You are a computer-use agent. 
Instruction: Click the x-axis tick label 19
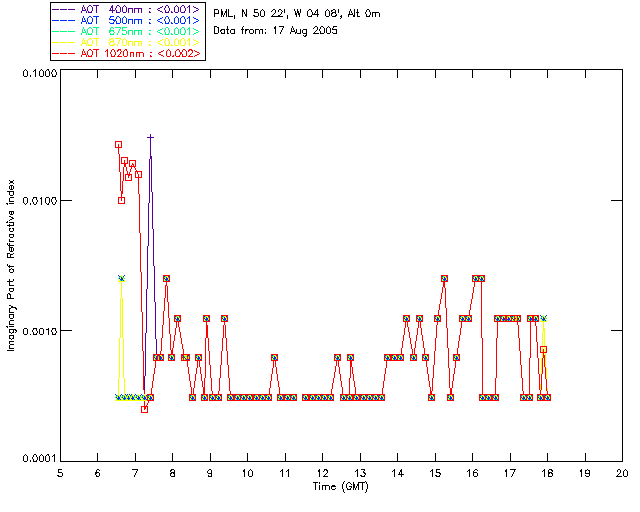pyautogui.click(x=585, y=473)
